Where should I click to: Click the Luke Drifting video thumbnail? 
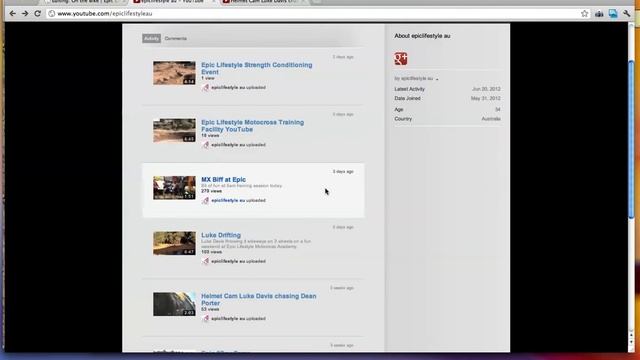click(174, 243)
